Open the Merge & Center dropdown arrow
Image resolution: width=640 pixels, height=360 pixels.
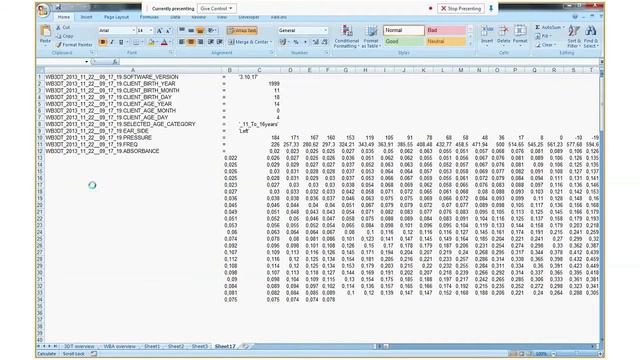click(271, 42)
